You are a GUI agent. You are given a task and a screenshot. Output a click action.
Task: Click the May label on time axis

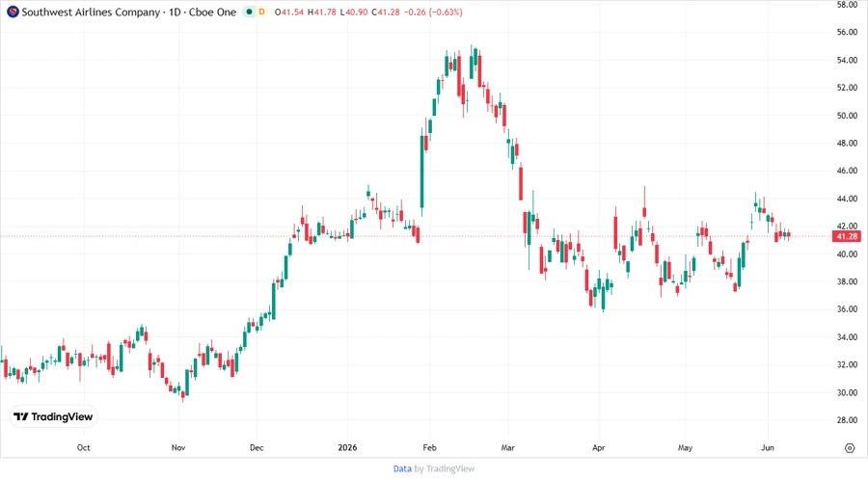tap(686, 447)
